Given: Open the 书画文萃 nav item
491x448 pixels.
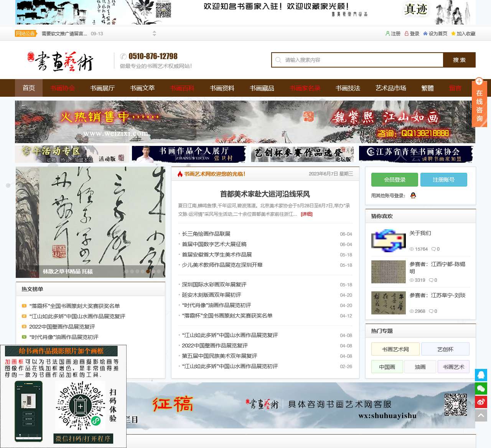Looking at the screenshot, I should 142,88.
